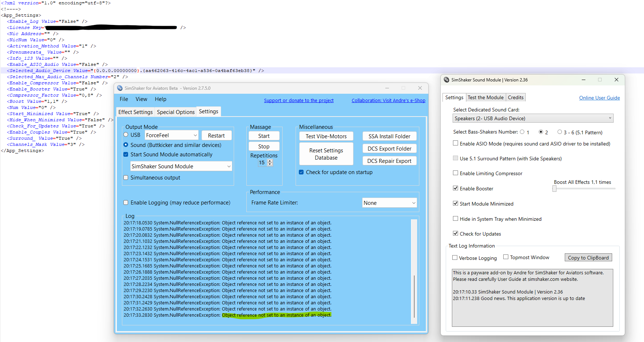The image size is (644, 342).
Task: Toggle Check for Updates in Sound Module
Action: point(456,233)
